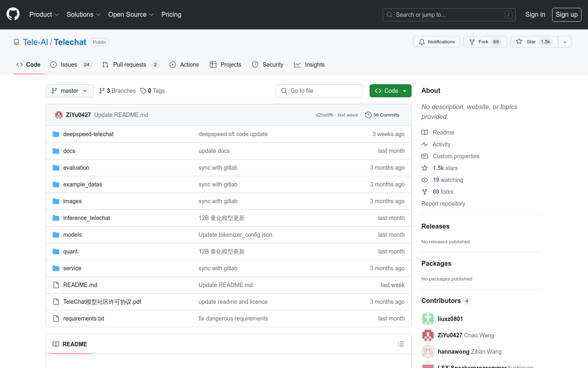Viewport: 588px width, 368px height.
Task: Switch to the Code tab
Action: click(29, 65)
